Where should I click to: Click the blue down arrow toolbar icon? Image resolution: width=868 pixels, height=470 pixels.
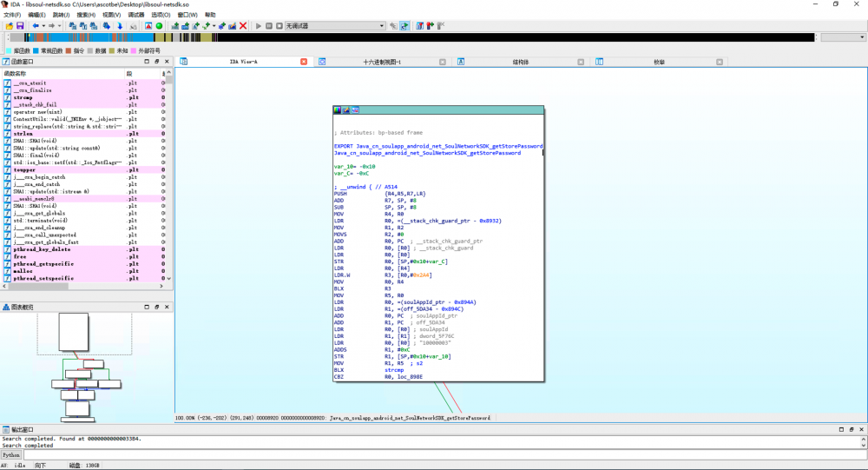coord(120,26)
